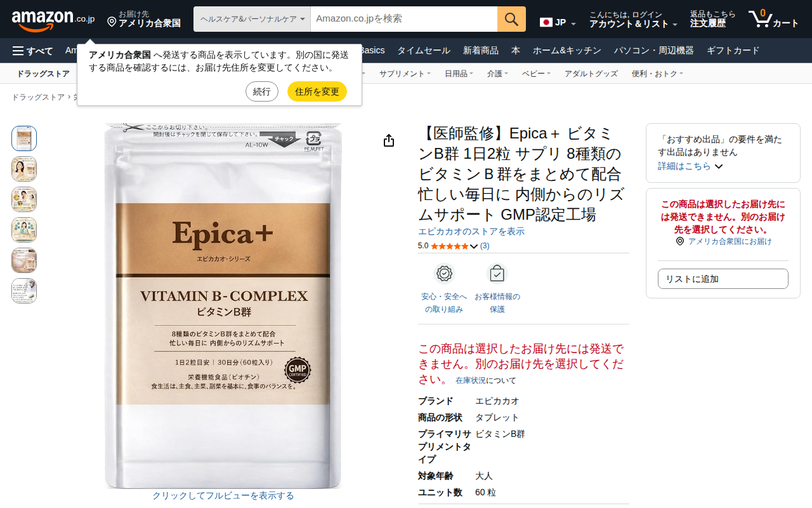This screenshot has width=812, height=508.
Task: Click the 続行 button in the popover
Action: (x=262, y=91)
